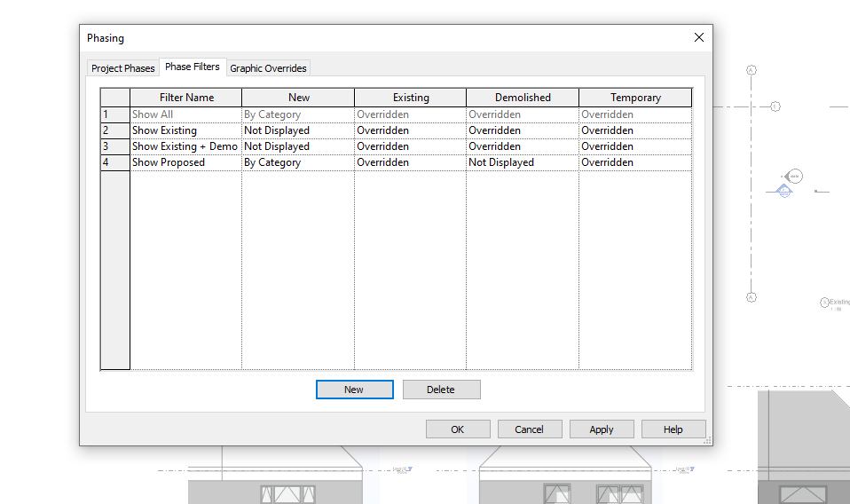Click the Demolished column header
Viewport: 850px width, 504px height.
click(x=523, y=98)
